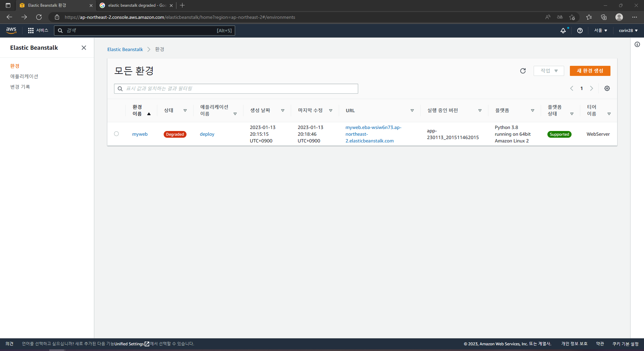Sort by 티어 이름 column
The image size is (644, 351).
tap(599, 111)
